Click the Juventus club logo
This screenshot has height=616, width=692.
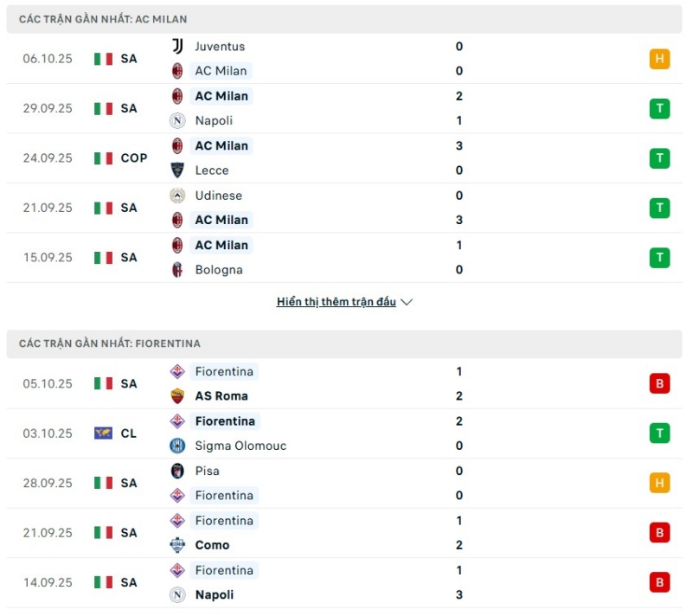pyautogui.click(x=176, y=46)
